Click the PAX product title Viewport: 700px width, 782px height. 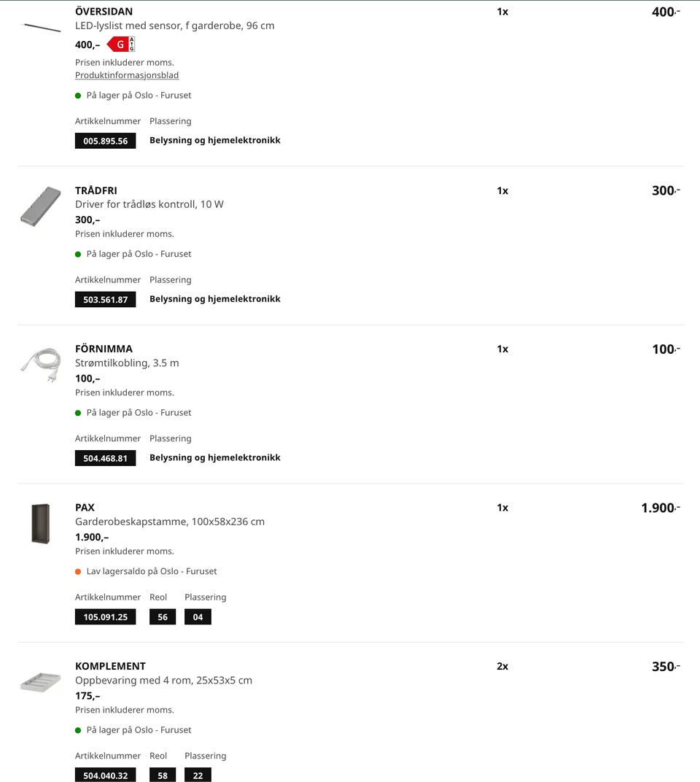point(85,508)
